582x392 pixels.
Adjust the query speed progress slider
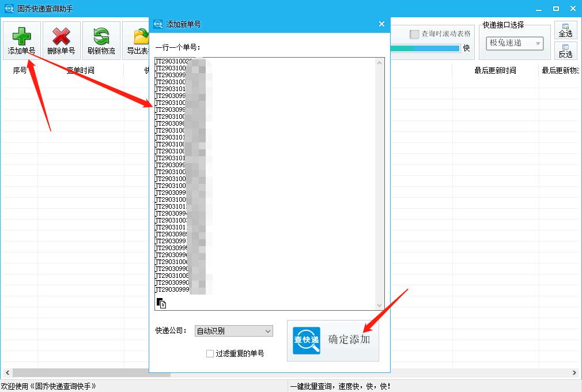point(425,48)
